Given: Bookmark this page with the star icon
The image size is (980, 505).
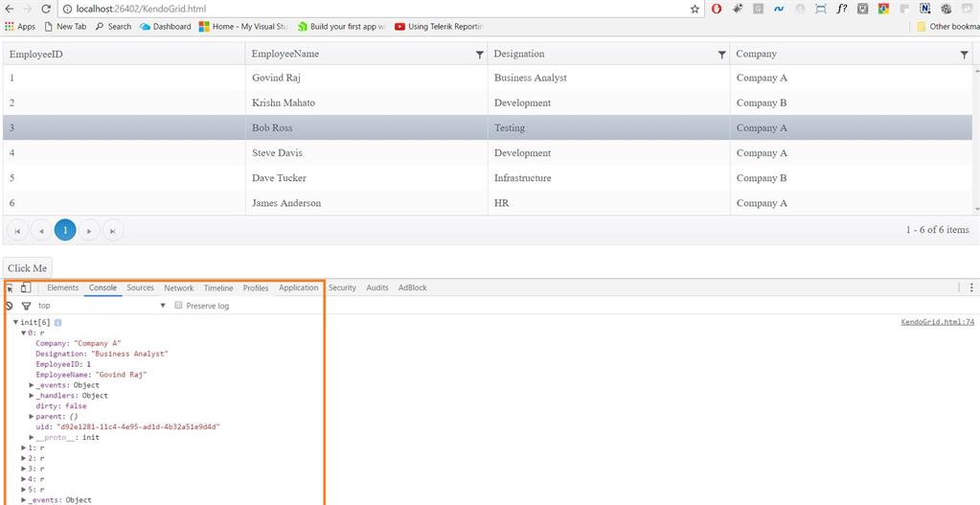Looking at the screenshot, I should pos(695,10).
